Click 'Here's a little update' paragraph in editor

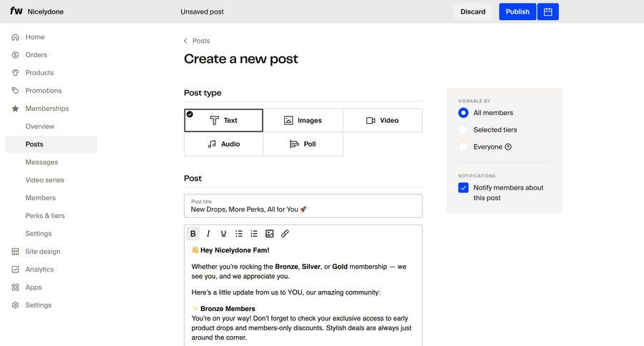coord(286,292)
